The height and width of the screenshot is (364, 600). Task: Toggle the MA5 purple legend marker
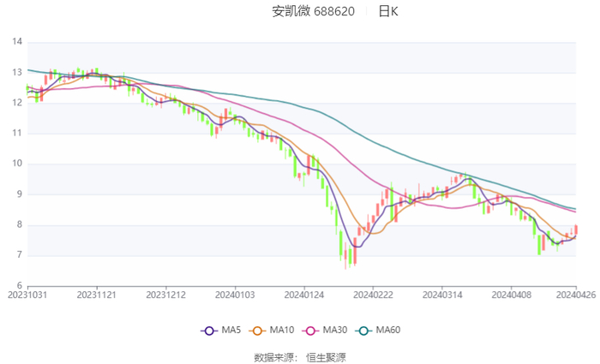point(208,331)
